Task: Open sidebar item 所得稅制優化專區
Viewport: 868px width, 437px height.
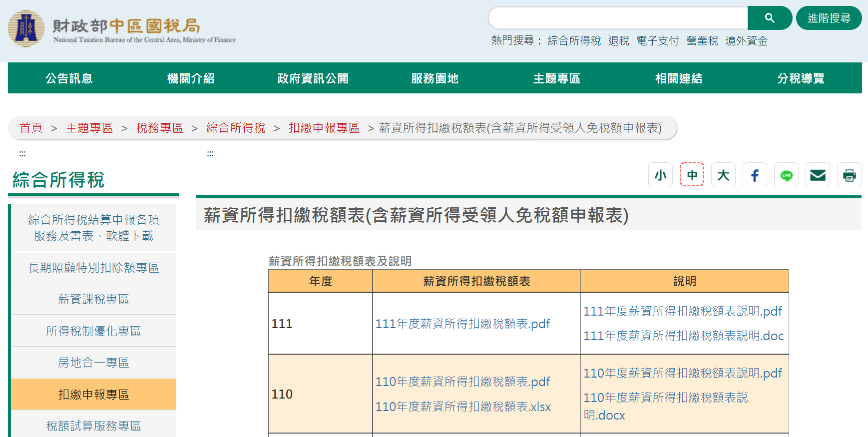Action: tap(94, 331)
